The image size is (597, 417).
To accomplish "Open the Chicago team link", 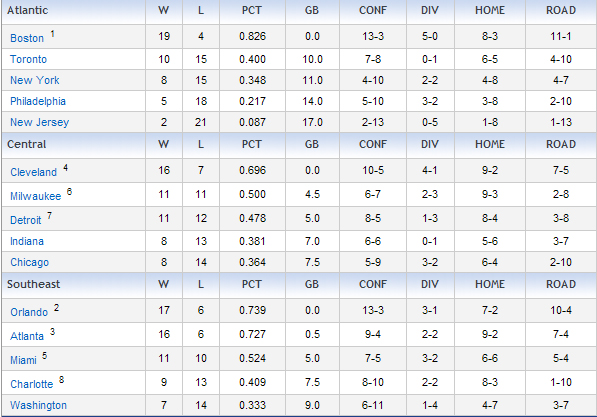I will pyautogui.click(x=29, y=262).
